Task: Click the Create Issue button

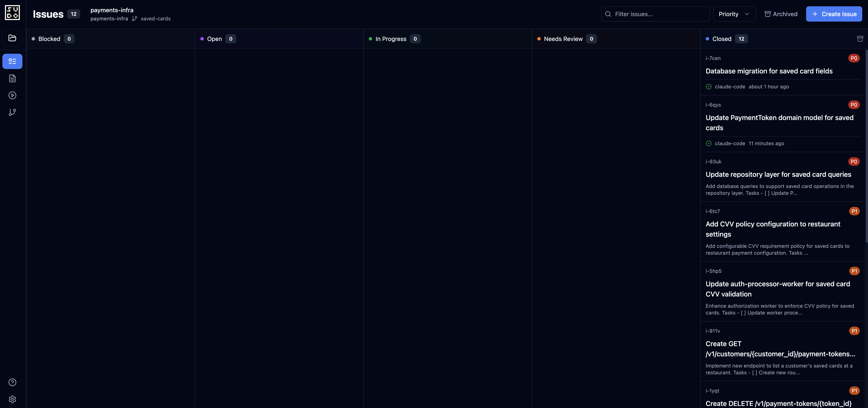Action: [x=834, y=14]
